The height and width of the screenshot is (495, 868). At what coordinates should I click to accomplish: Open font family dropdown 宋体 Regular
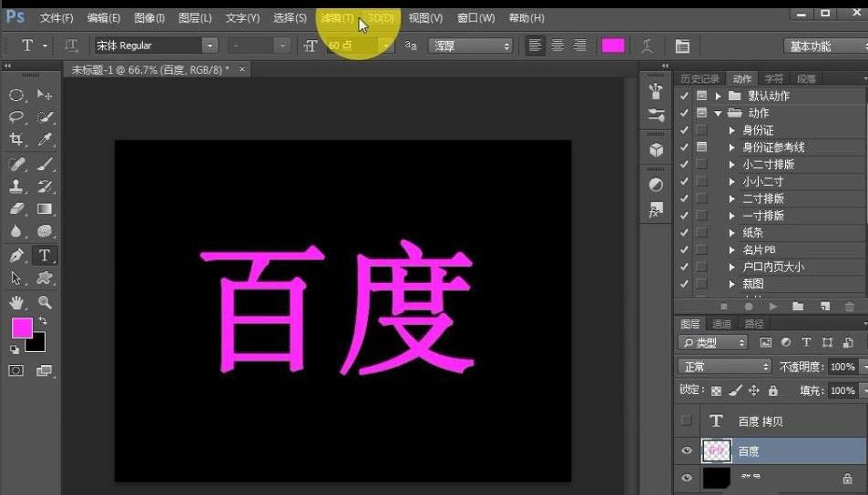[209, 45]
